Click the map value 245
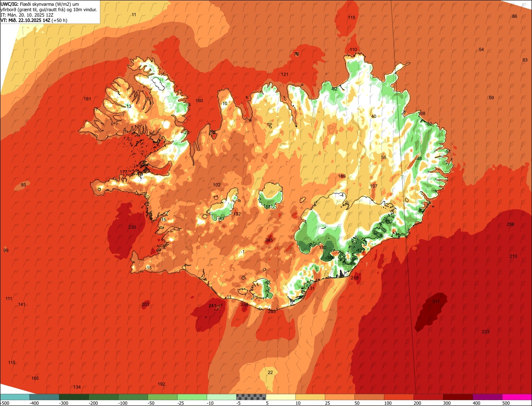 pyautogui.click(x=269, y=240)
